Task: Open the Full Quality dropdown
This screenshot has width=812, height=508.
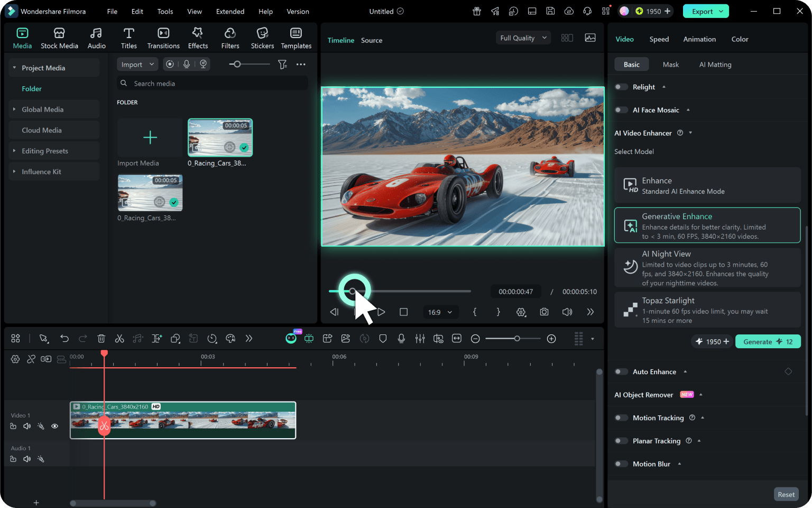Action: point(523,38)
